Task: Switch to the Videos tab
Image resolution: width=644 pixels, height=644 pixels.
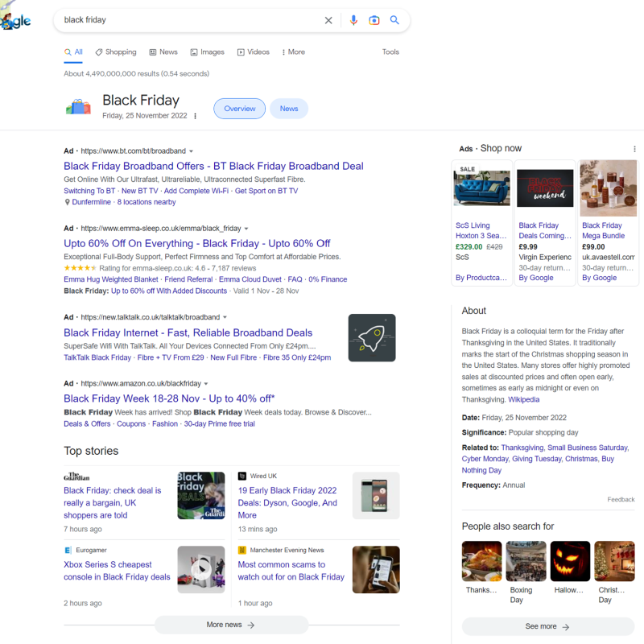Action: tap(254, 52)
